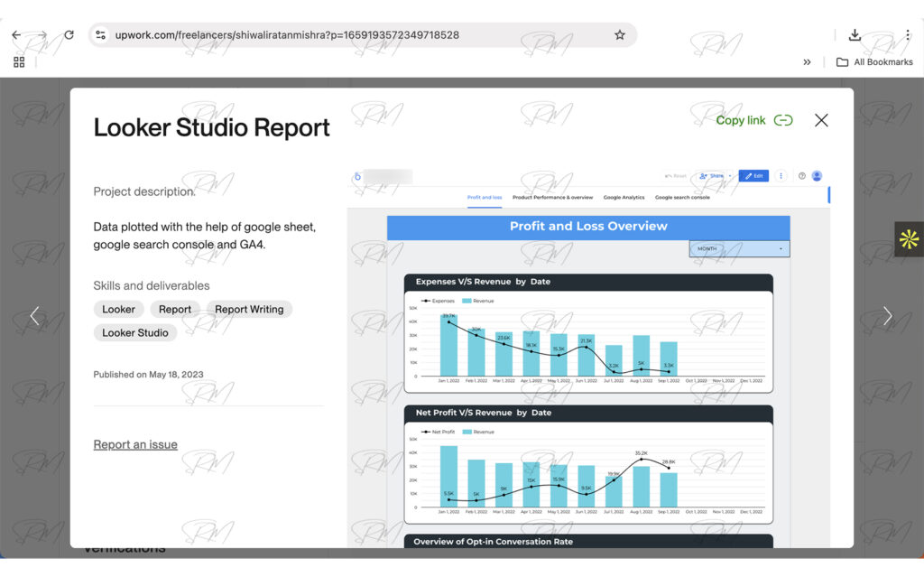Go to the next portfolio item arrow
The height and width of the screenshot is (577, 924).
click(888, 316)
